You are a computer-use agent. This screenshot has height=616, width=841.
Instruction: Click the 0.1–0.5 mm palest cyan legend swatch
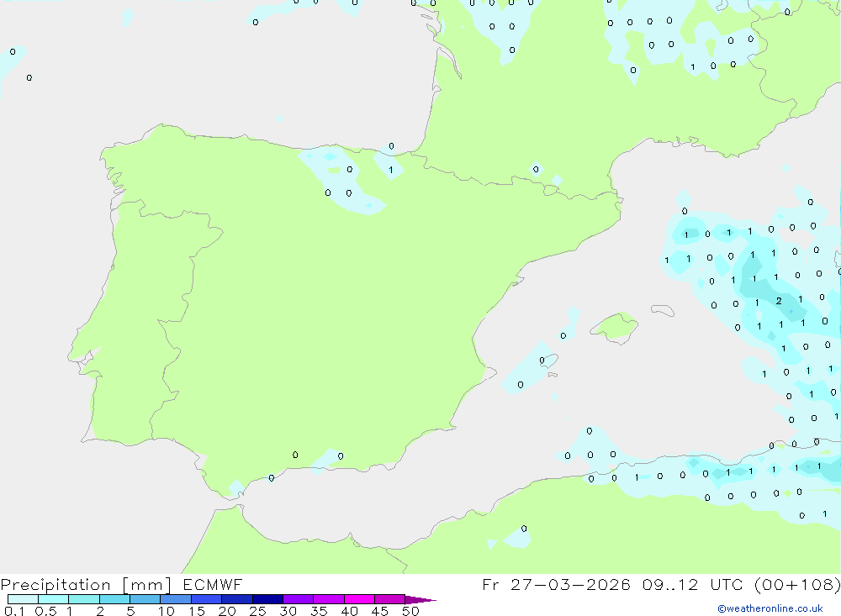point(23,599)
